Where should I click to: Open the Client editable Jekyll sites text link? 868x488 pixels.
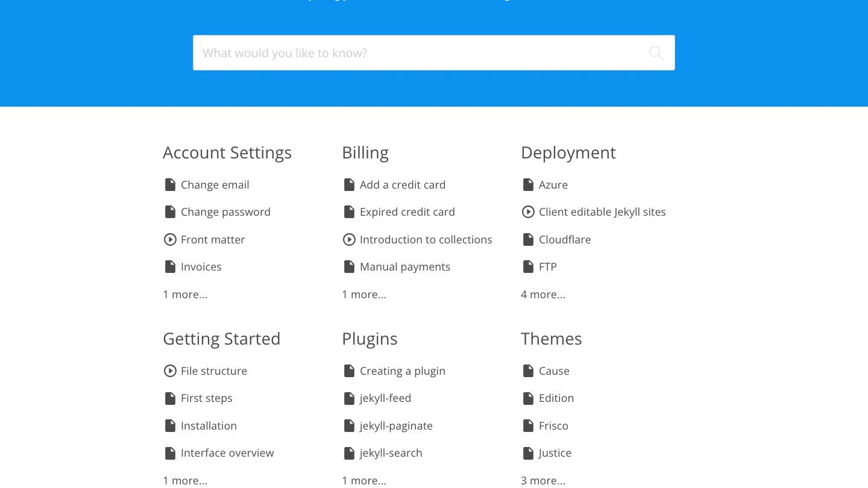(602, 212)
